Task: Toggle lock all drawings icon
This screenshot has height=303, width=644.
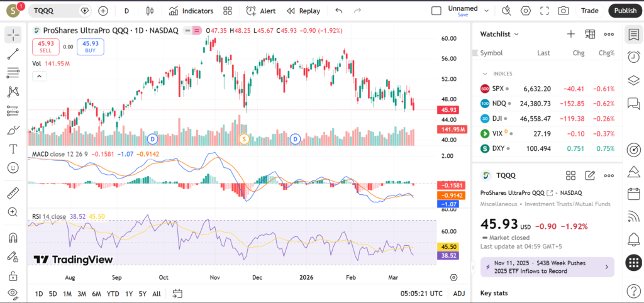Action: point(13,275)
